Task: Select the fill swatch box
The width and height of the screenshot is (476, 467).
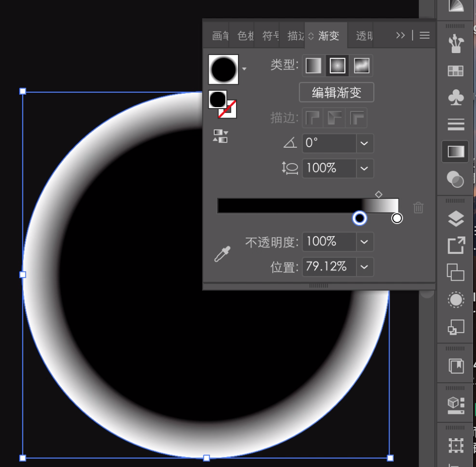Action: [x=217, y=99]
